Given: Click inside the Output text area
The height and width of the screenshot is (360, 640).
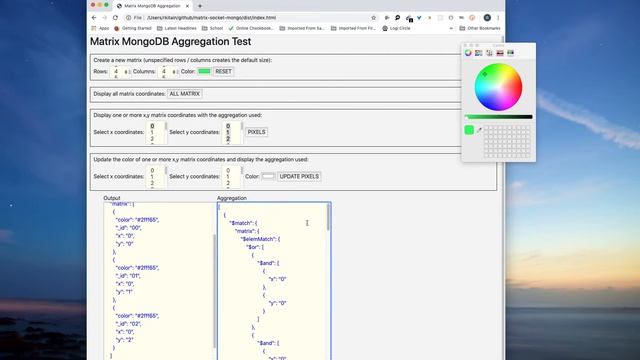Looking at the screenshot, I should tap(160, 281).
